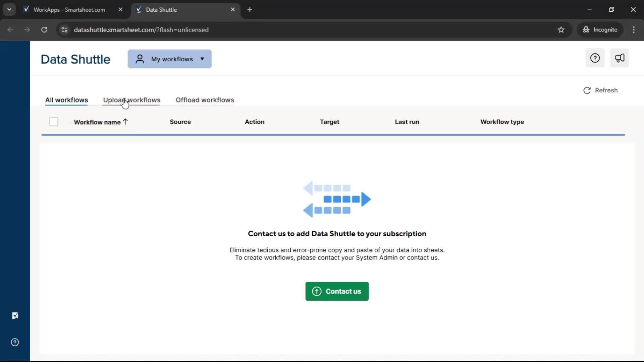Navigate back with the browser back arrow

pos(10,29)
